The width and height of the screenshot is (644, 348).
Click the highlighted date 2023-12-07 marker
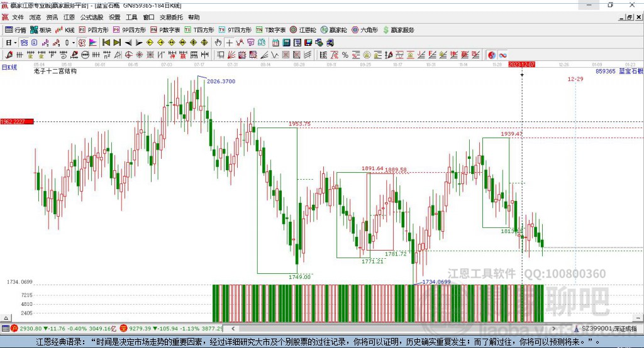point(521,65)
